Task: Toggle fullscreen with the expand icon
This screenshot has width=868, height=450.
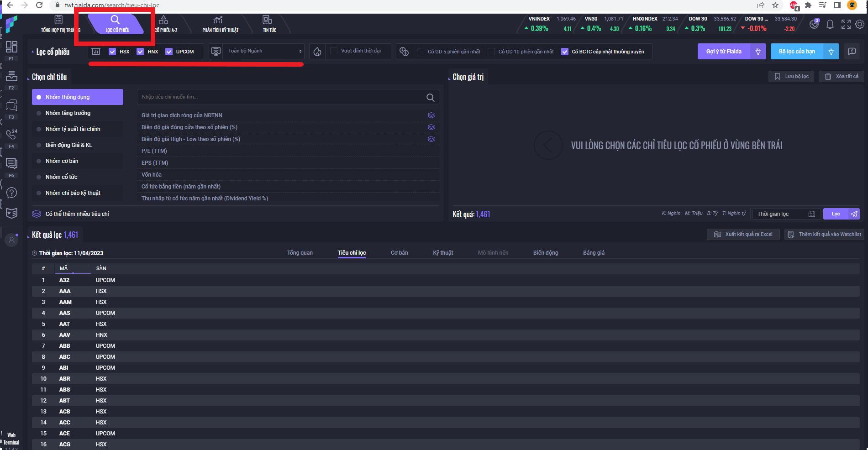Action: coord(846,25)
